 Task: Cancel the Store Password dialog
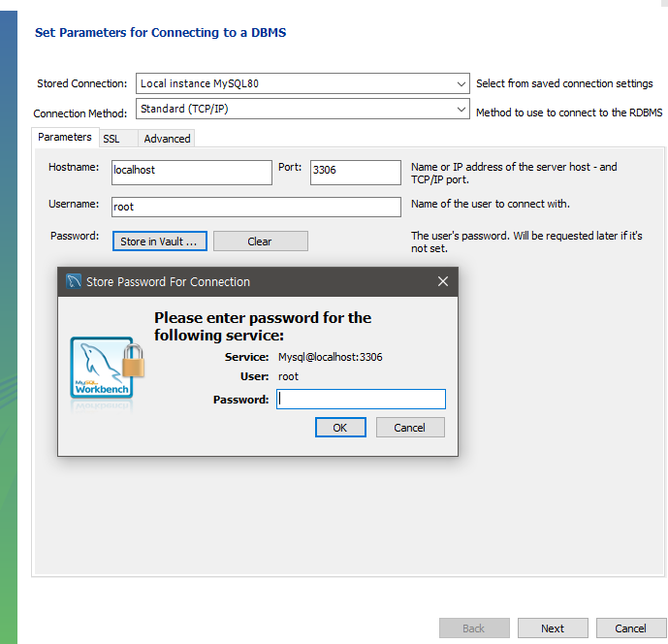point(410,427)
